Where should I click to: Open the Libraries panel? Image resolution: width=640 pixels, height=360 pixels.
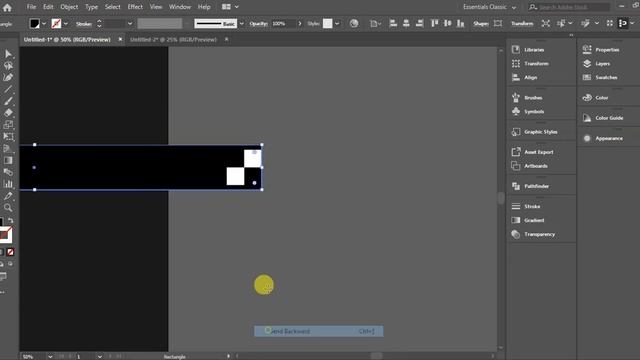pyautogui.click(x=534, y=50)
